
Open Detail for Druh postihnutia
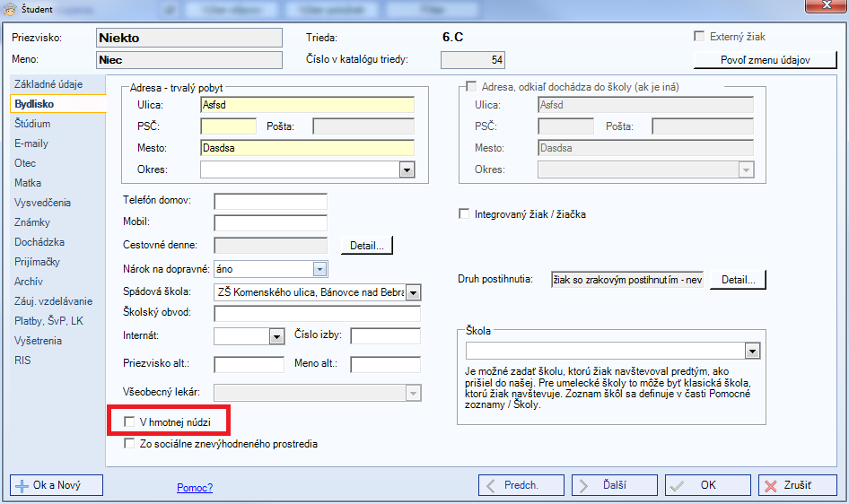tap(738, 280)
